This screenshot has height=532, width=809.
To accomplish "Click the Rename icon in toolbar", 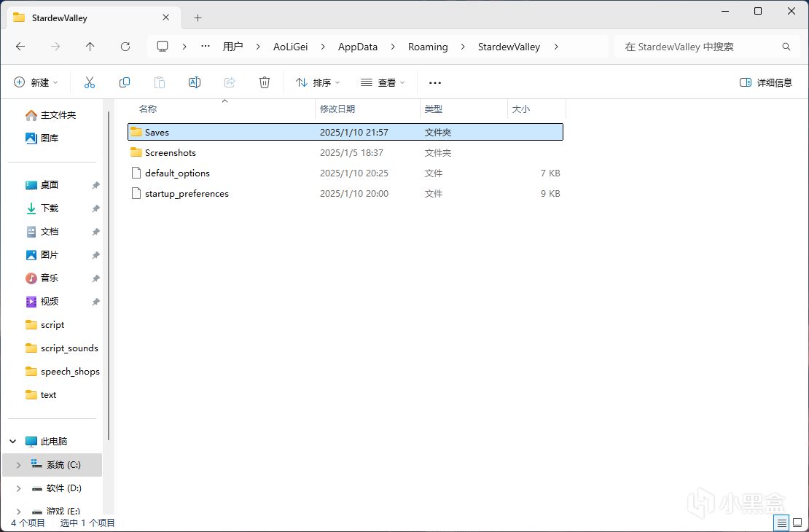I will pyautogui.click(x=195, y=82).
